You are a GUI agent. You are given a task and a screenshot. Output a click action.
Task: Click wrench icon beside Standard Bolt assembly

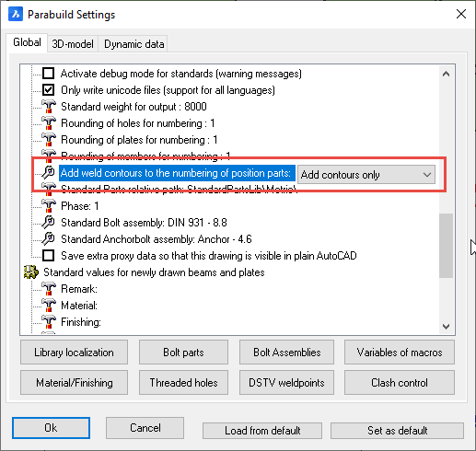[x=49, y=223]
